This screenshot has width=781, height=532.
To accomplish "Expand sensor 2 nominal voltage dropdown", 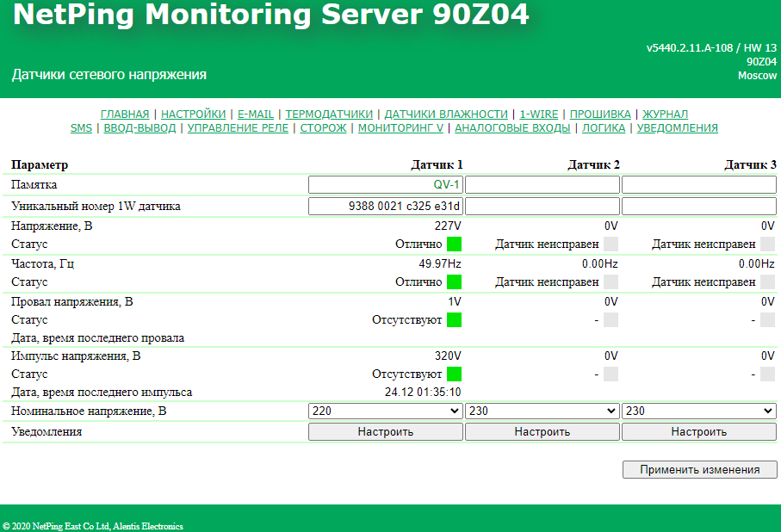I will coord(542,411).
